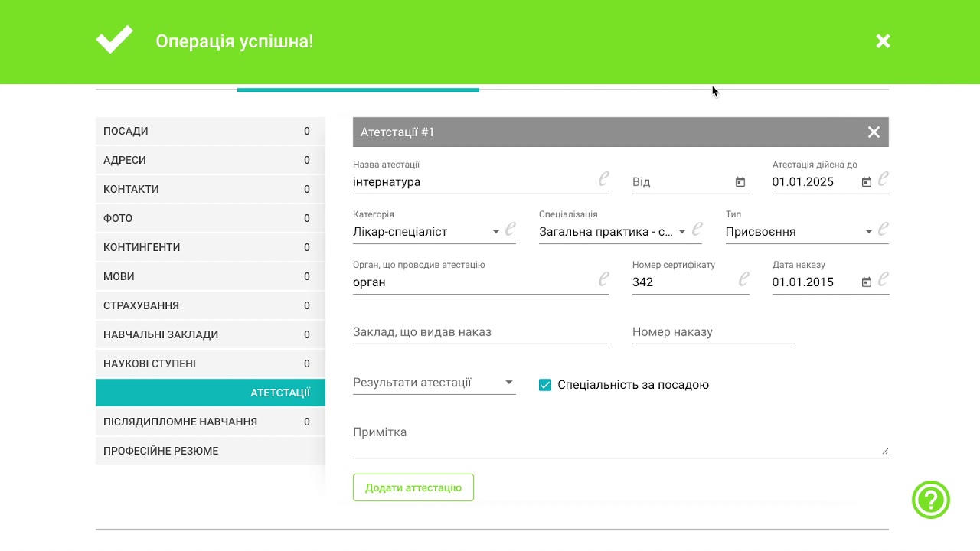Toggle Спеціальність за посадою checkbox
Image resolution: width=980 pixels, height=551 pixels.
(545, 385)
